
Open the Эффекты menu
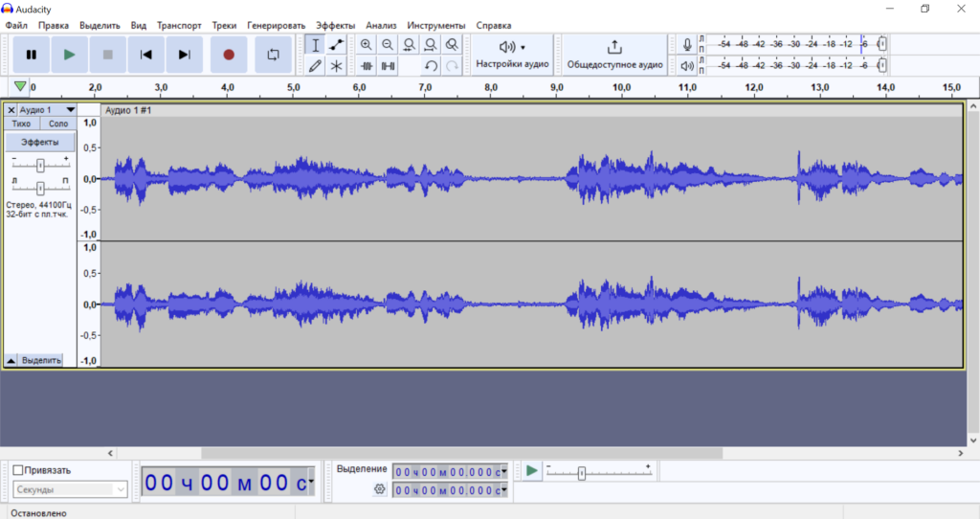coord(335,26)
